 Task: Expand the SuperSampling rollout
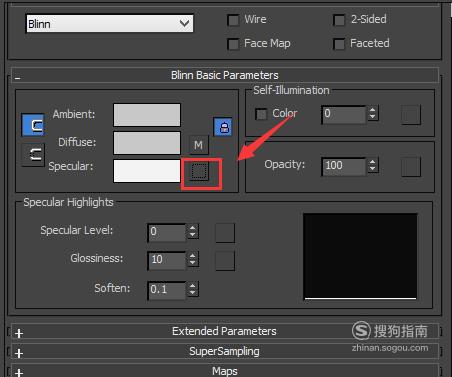click(224, 351)
